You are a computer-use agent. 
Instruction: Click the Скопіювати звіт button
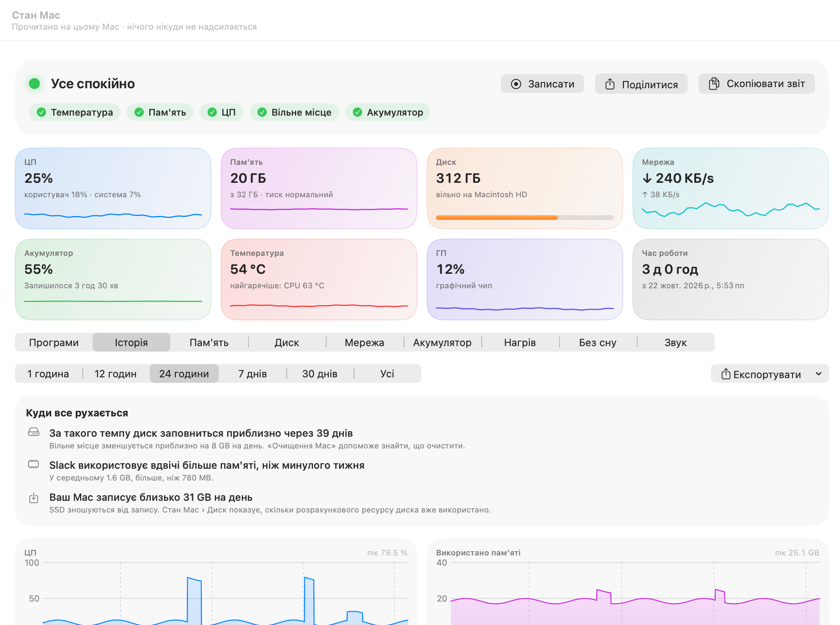tap(756, 84)
